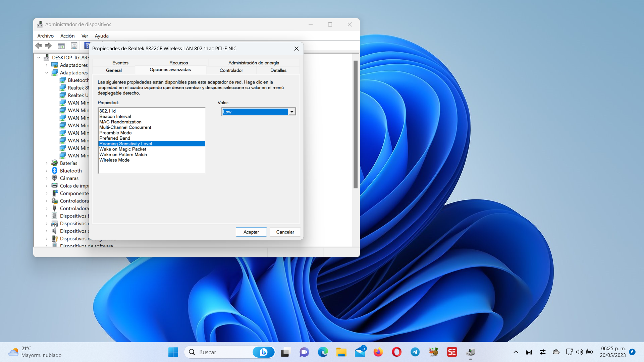Click the Properties toolbar icon
Image resolution: width=644 pixels, height=362 pixels.
[x=74, y=46]
